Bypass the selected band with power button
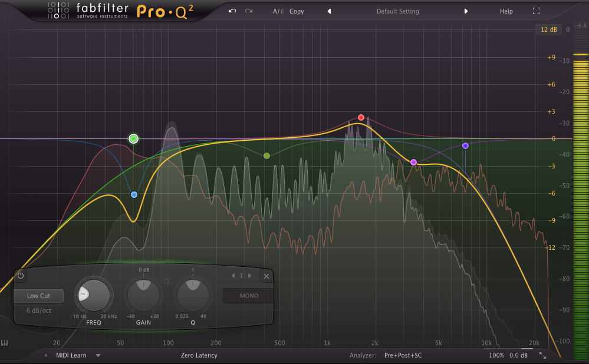 [x=20, y=276]
